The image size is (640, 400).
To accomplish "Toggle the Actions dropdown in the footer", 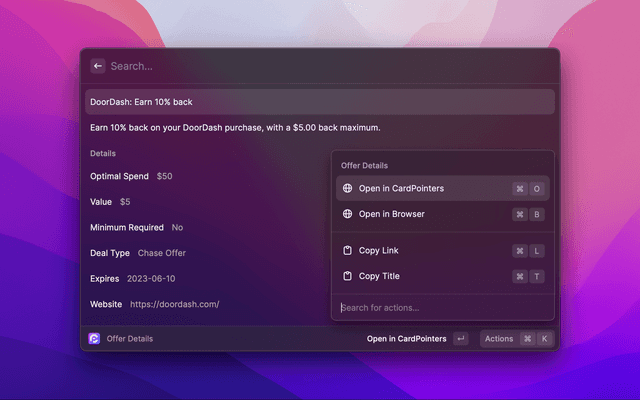I will tap(499, 339).
